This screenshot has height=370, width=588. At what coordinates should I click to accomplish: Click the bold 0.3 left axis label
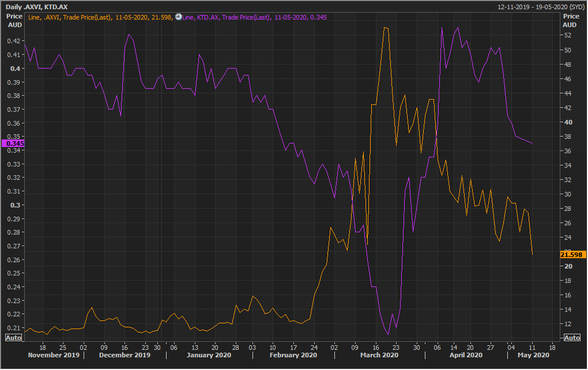point(15,205)
